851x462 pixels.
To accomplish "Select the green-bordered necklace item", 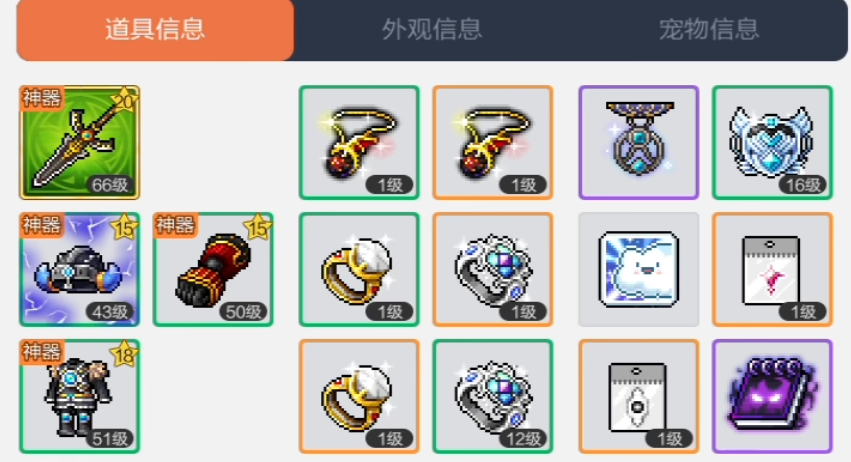I will pyautogui.click(x=359, y=142).
